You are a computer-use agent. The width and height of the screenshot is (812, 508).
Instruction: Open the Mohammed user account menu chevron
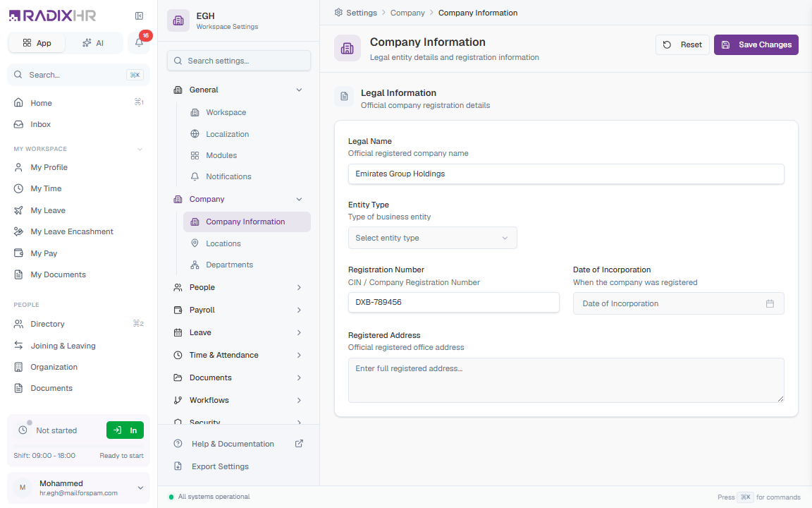[140, 488]
